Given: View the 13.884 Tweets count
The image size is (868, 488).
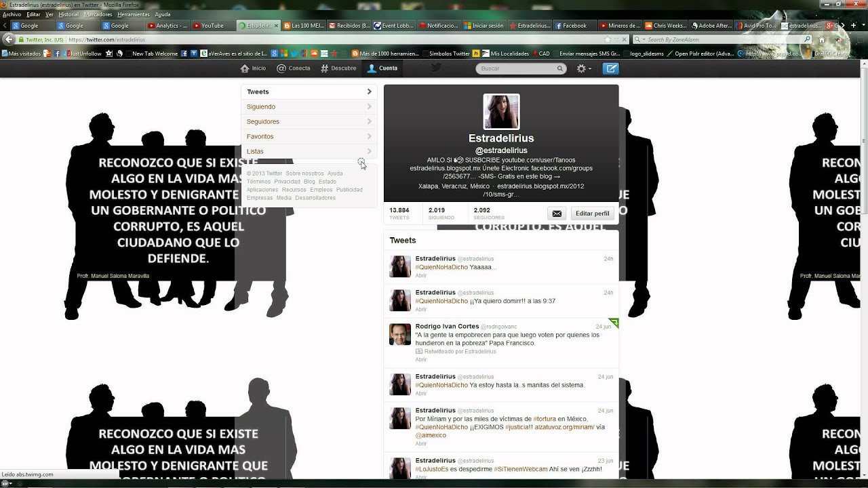Looking at the screenshot, I should click(x=399, y=213).
